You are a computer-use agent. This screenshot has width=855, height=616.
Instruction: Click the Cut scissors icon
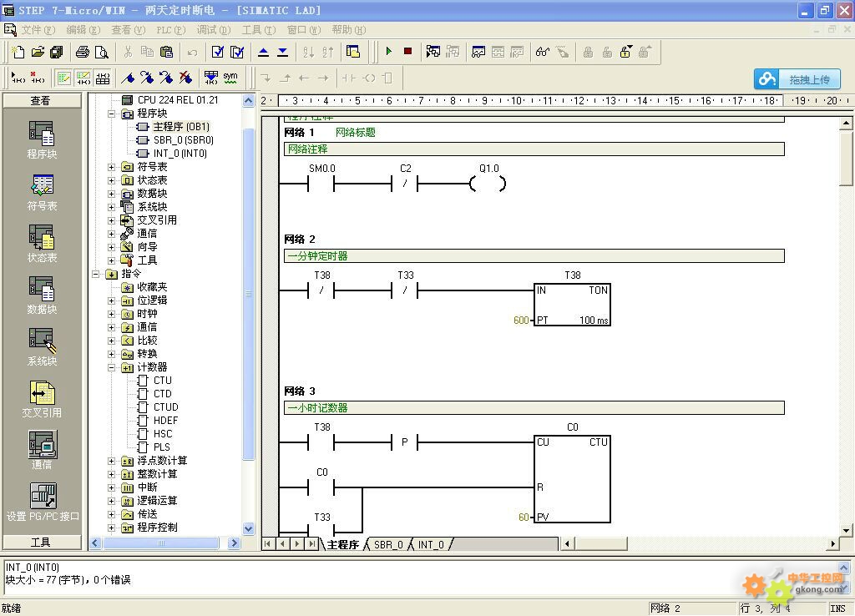coord(128,52)
